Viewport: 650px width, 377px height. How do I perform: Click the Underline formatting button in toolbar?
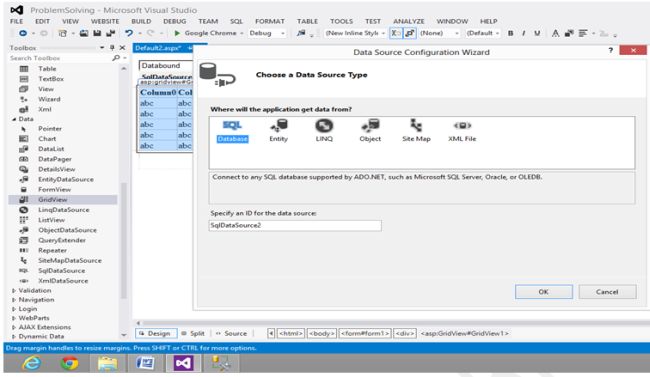point(537,33)
